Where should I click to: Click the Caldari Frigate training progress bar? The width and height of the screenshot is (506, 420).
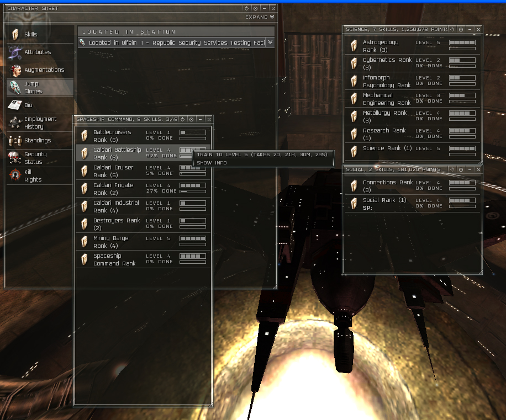point(193,192)
